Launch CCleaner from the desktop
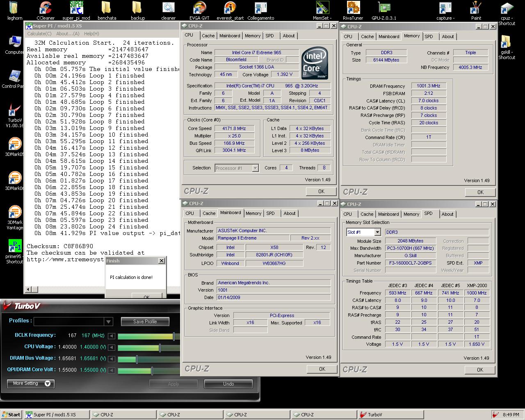 [x=45, y=10]
